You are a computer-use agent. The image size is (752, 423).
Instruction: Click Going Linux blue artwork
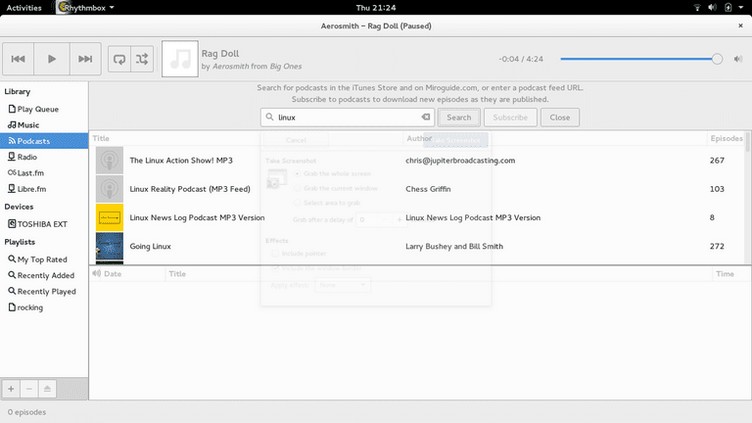[x=109, y=247]
